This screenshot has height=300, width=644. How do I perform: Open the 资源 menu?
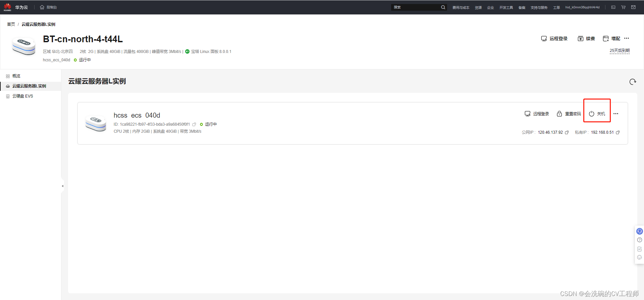click(x=478, y=7)
